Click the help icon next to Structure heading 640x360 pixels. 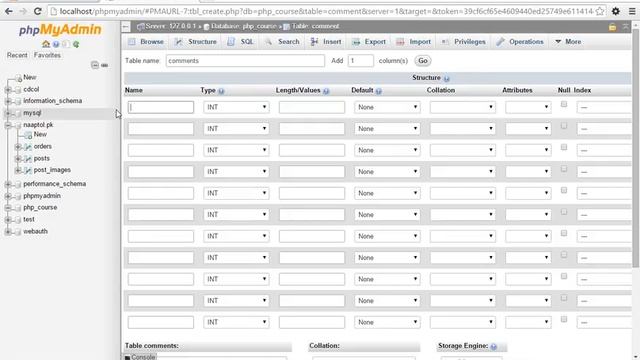447,78
